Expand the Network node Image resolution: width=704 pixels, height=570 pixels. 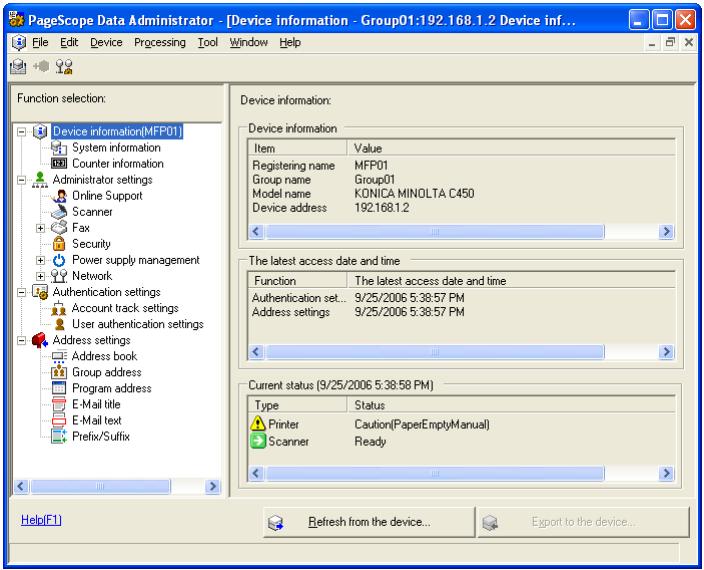coord(40,276)
